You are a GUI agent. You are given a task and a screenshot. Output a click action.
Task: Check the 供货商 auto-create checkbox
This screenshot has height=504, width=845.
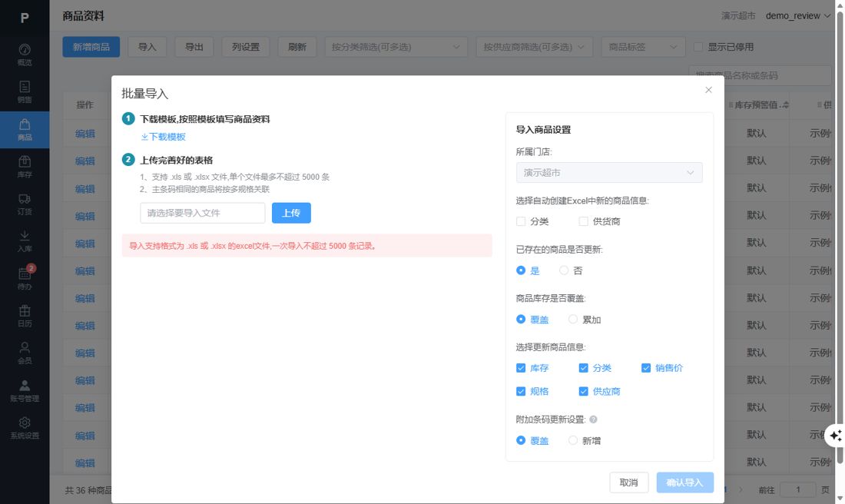tap(583, 221)
